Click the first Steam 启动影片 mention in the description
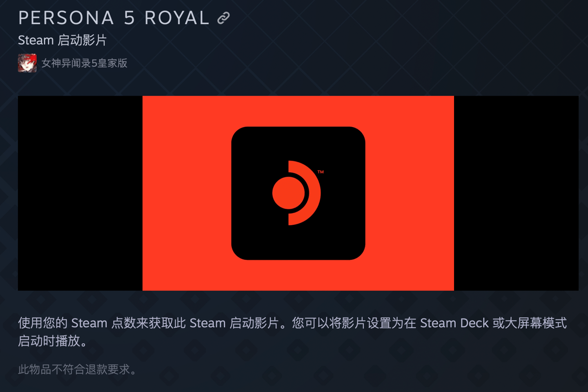The width and height of the screenshot is (588, 392). pyautogui.click(x=234, y=323)
